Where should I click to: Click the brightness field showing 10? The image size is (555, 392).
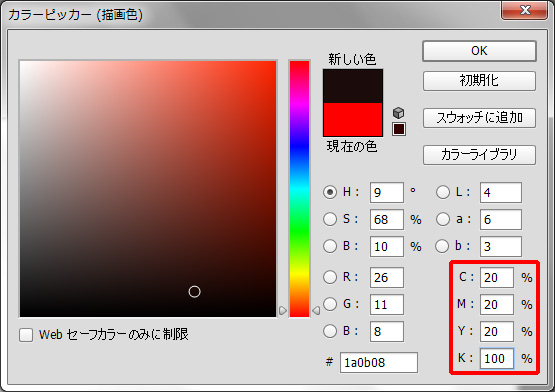tap(387, 246)
